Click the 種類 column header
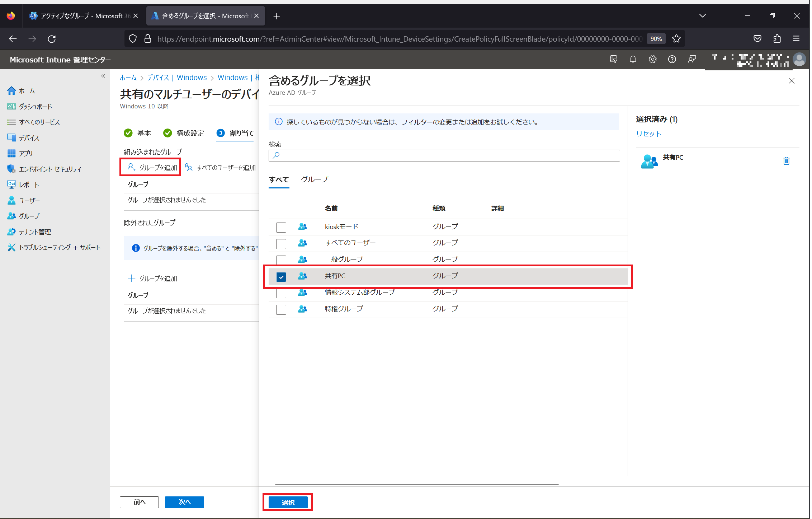 [x=439, y=209]
